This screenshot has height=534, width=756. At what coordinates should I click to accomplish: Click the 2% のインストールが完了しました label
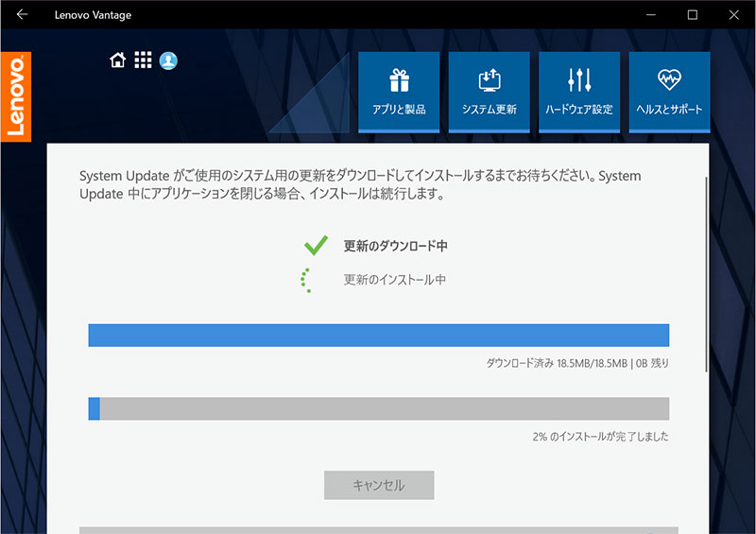point(600,437)
